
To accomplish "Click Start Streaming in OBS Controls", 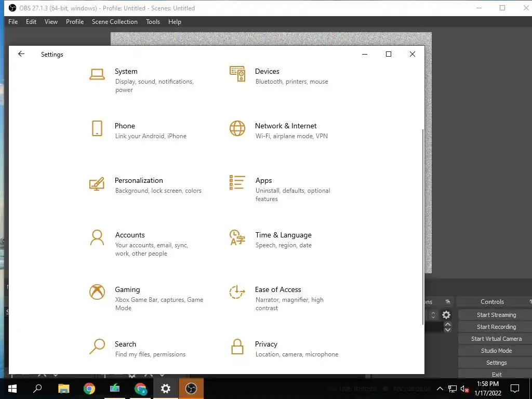I will (x=496, y=315).
